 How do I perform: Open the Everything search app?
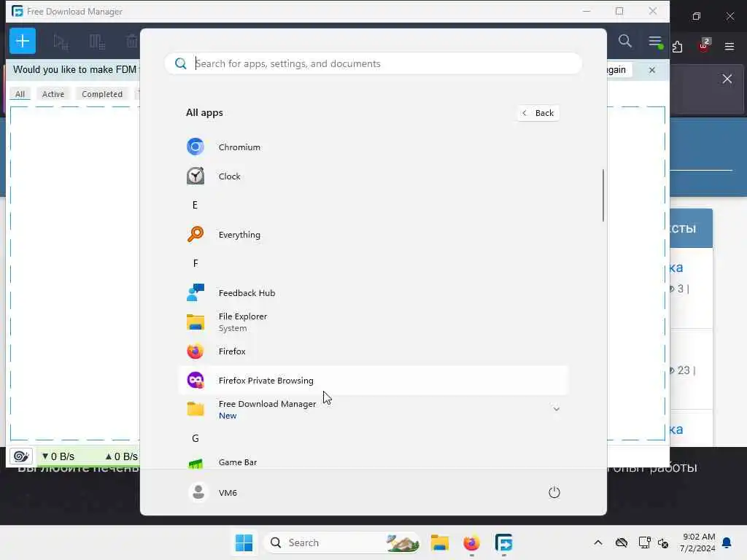tap(373, 235)
